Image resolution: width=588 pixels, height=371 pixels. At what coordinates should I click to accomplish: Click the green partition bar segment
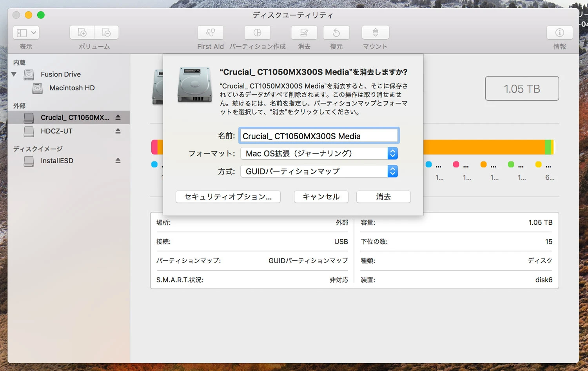[x=548, y=147]
